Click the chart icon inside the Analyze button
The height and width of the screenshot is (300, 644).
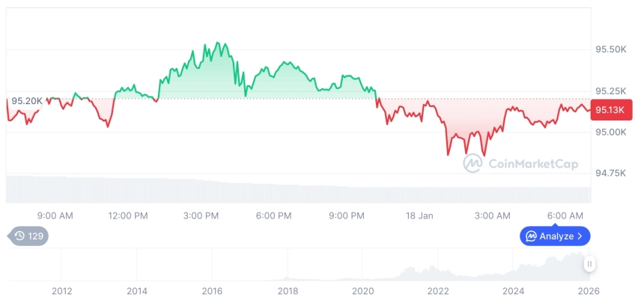[531, 236]
